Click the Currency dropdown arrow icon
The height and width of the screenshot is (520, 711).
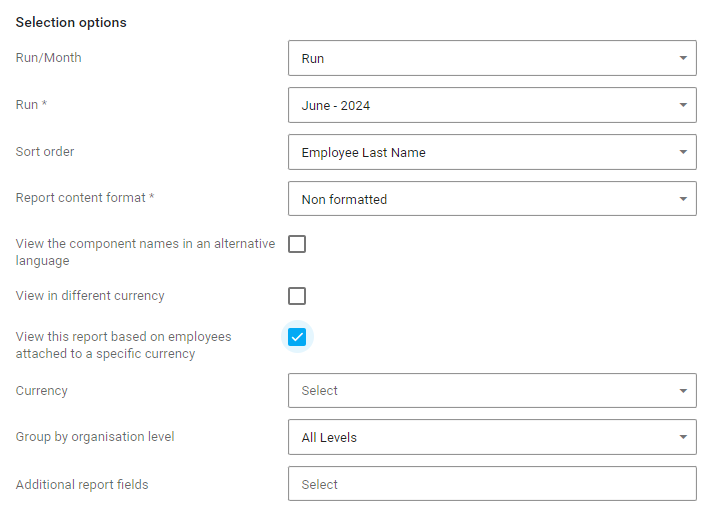(683, 391)
